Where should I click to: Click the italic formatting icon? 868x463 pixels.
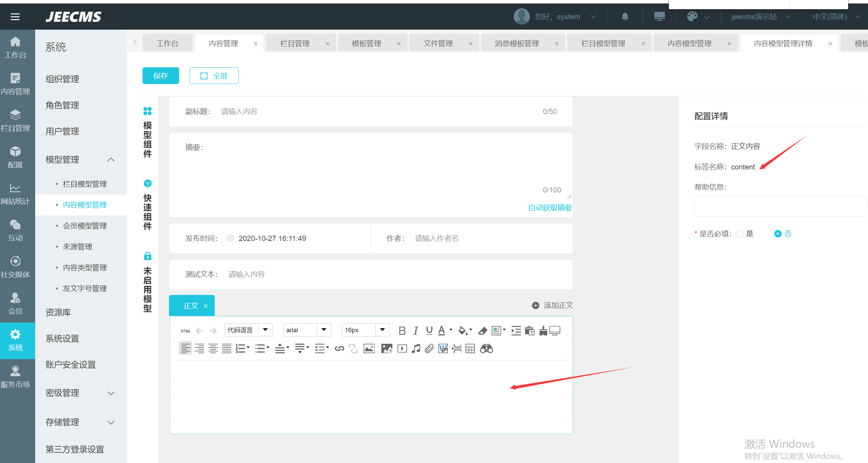click(416, 331)
